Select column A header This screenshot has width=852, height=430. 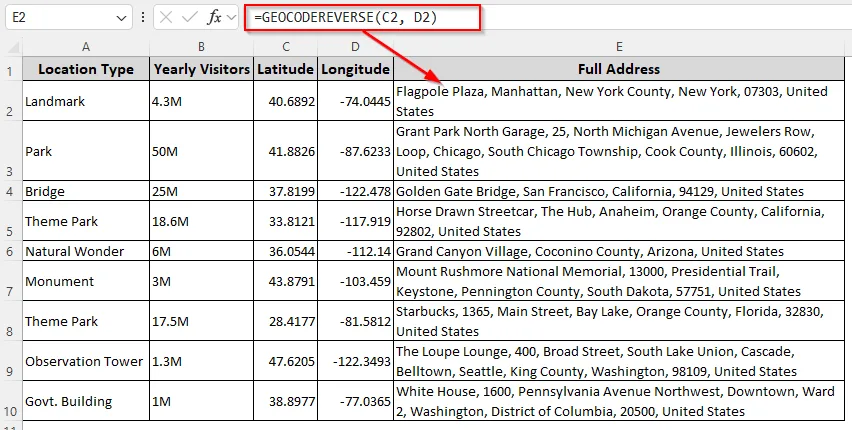(x=86, y=47)
